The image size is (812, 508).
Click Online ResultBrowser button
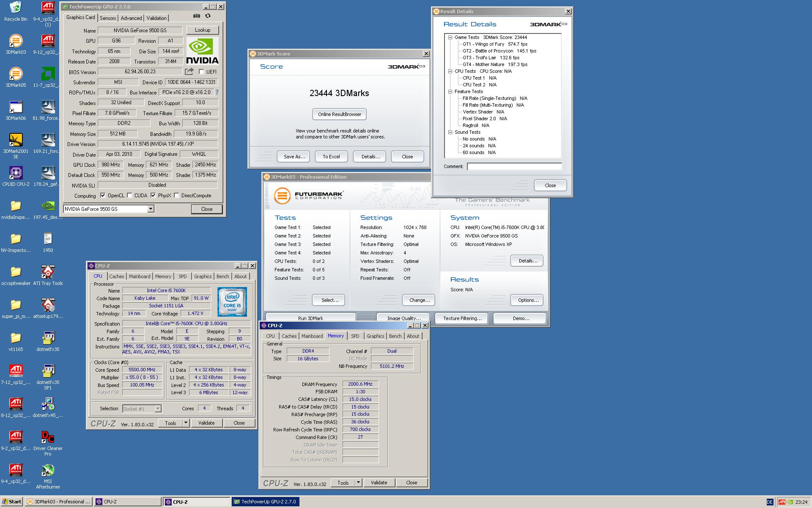click(340, 114)
